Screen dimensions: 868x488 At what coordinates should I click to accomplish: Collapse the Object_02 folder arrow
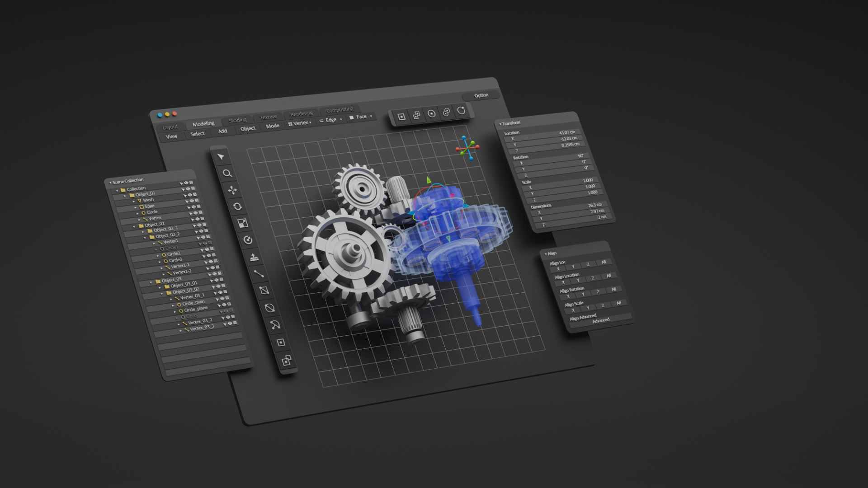[134, 226]
